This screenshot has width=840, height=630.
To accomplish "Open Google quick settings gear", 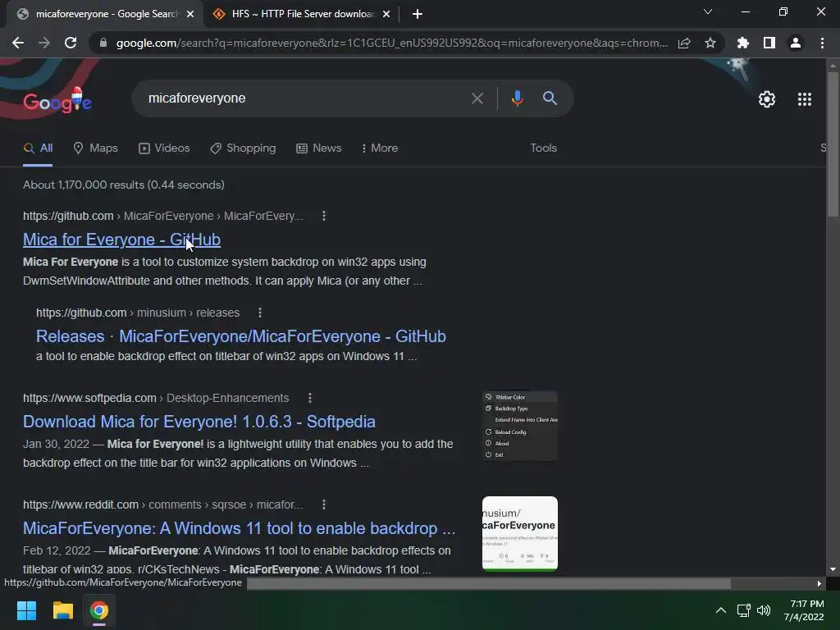I will point(767,99).
